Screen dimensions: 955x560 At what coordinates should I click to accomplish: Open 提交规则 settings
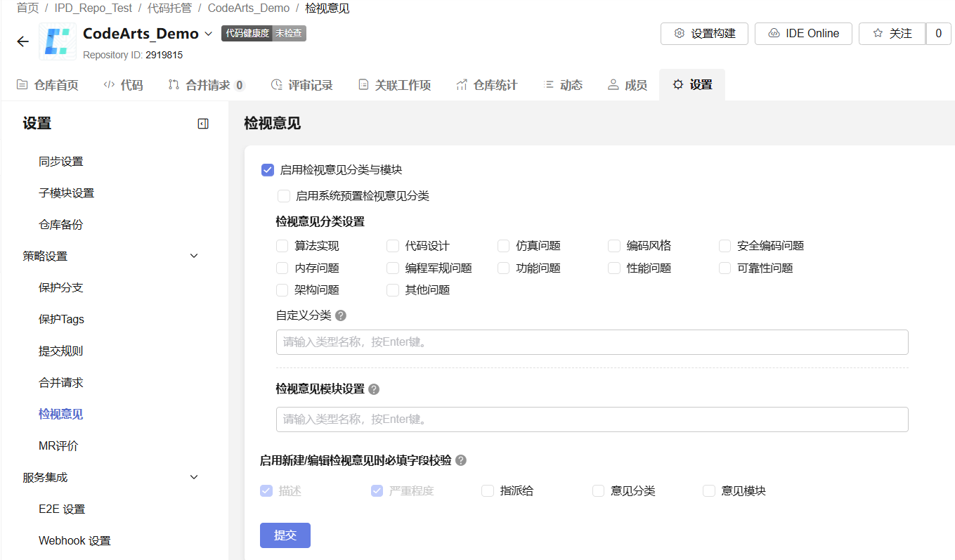(x=61, y=351)
